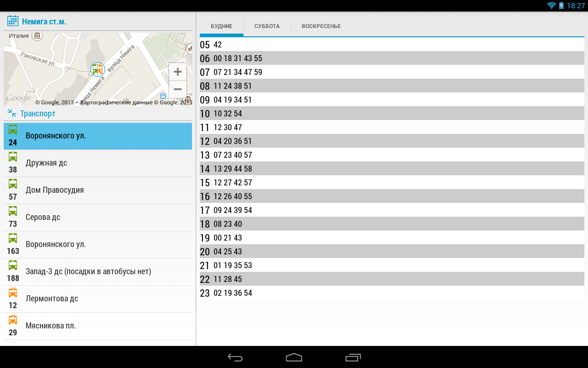Go back with the Android back button
588x368 pixels.
pyautogui.click(x=235, y=357)
